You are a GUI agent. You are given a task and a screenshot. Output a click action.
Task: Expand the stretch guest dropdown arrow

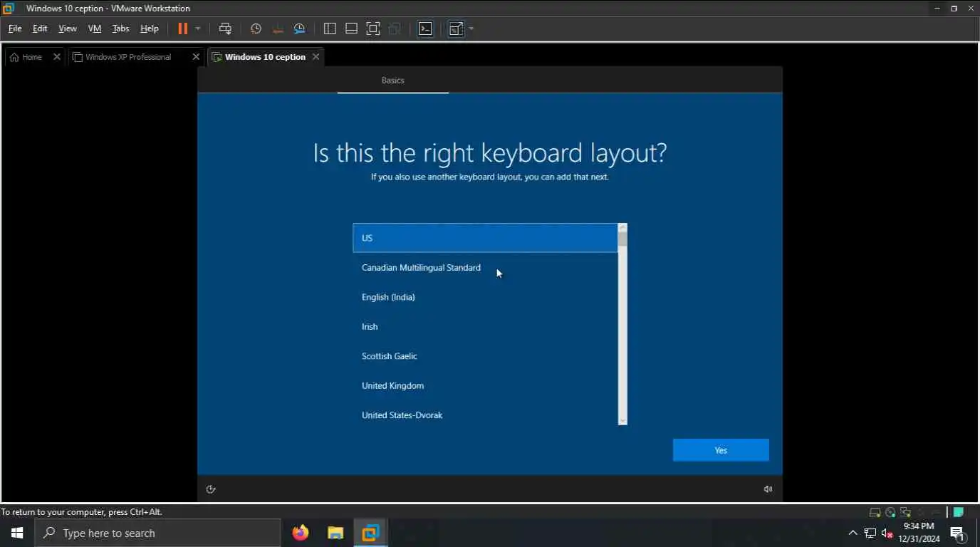pos(471,28)
